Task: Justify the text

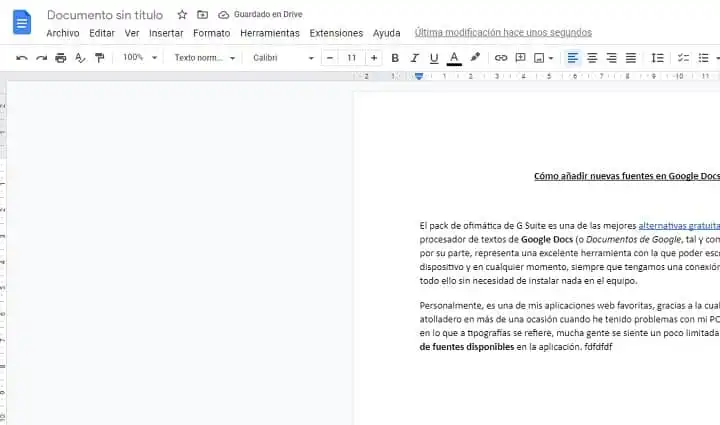Action: pos(631,58)
